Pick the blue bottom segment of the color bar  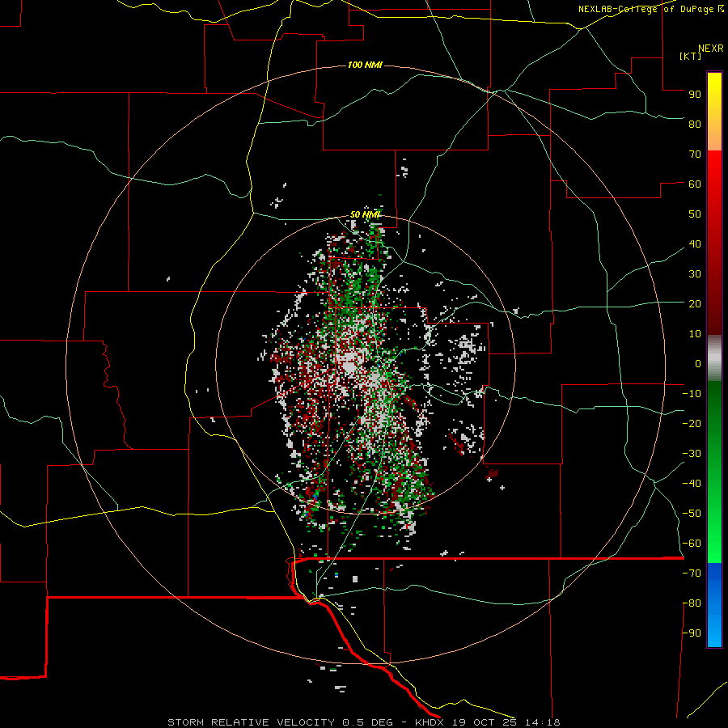point(714,605)
